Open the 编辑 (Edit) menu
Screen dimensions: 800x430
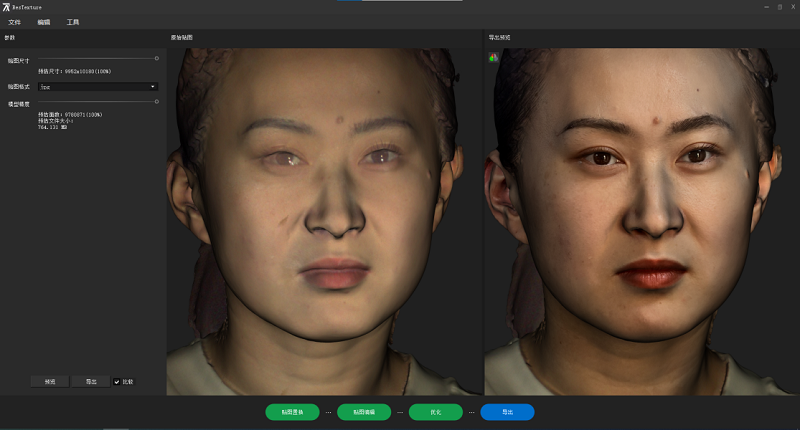click(43, 21)
